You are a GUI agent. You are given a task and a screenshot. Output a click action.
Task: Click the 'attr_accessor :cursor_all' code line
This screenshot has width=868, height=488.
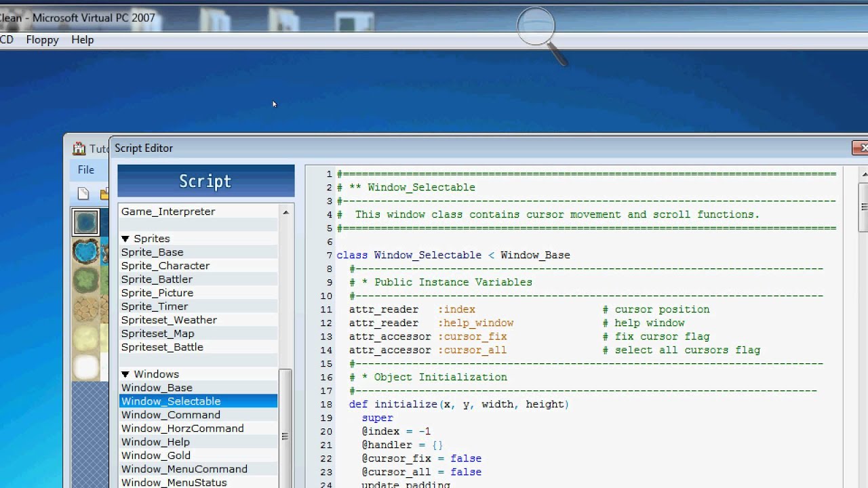pos(428,350)
